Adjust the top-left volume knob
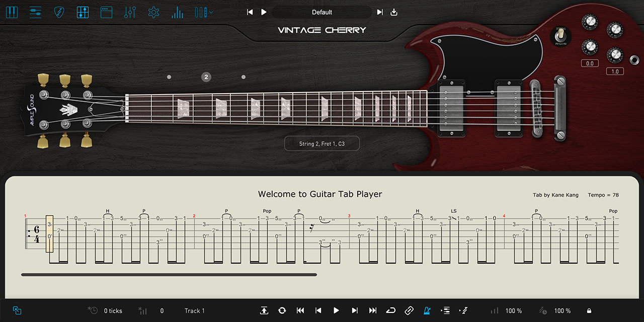 pyautogui.click(x=590, y=21)
